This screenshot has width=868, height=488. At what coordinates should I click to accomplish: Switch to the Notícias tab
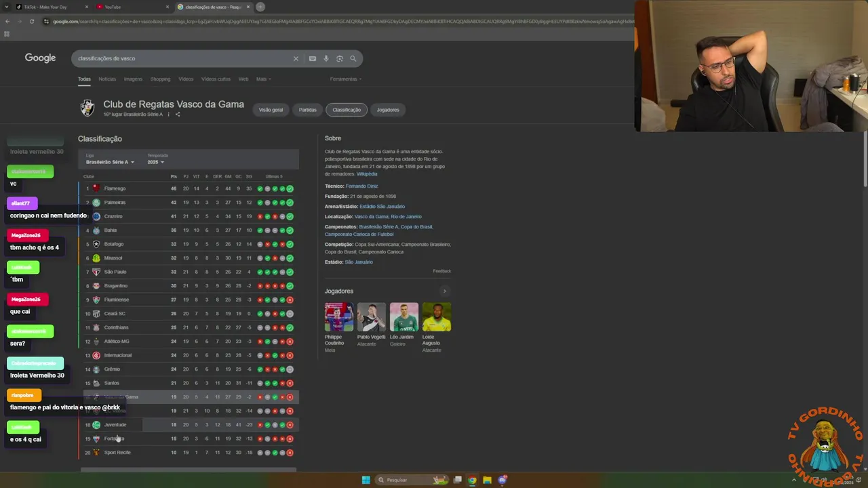pyautogui.click(x=107, y=79)
